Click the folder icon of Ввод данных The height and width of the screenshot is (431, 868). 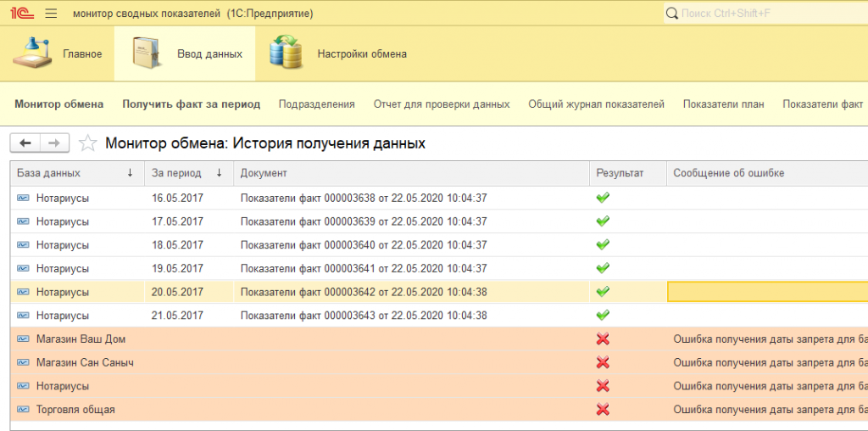pyautogui.click(x=146, y=53)
